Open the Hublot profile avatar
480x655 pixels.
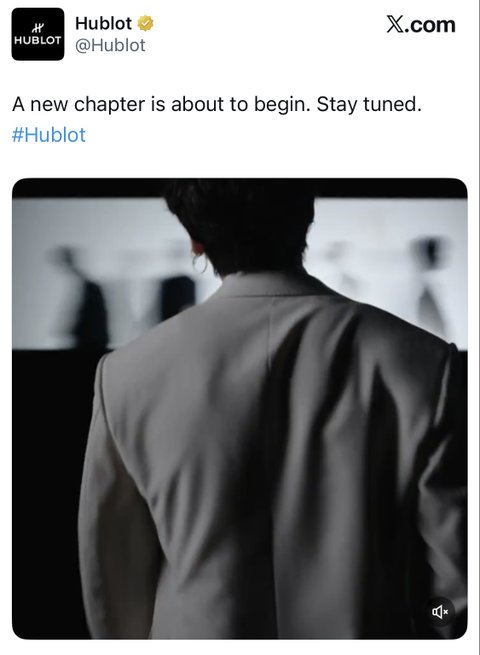38,34
